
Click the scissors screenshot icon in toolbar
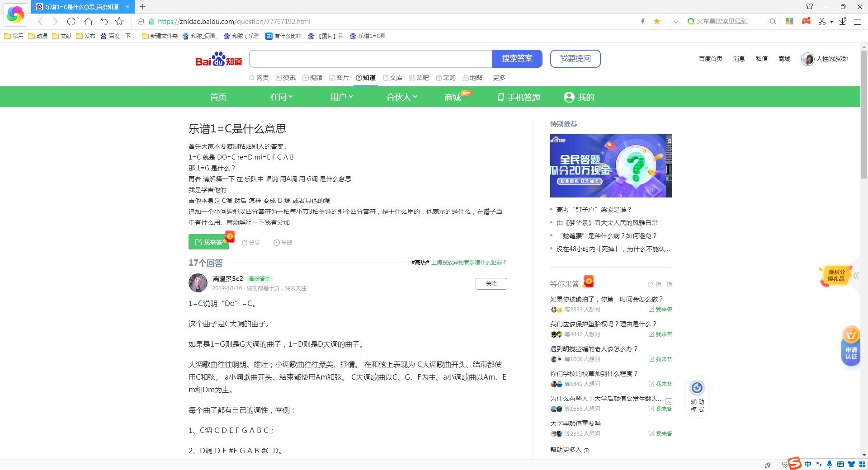click(822, 21)
